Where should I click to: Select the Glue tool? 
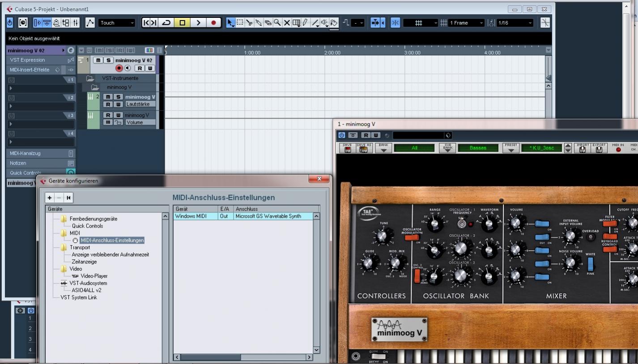pos(259,23)
